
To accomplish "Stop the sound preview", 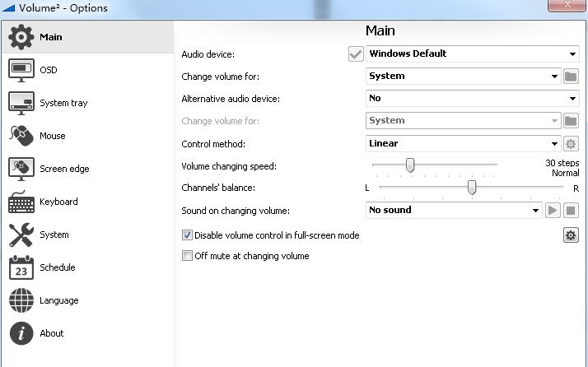I will [571, 211].
